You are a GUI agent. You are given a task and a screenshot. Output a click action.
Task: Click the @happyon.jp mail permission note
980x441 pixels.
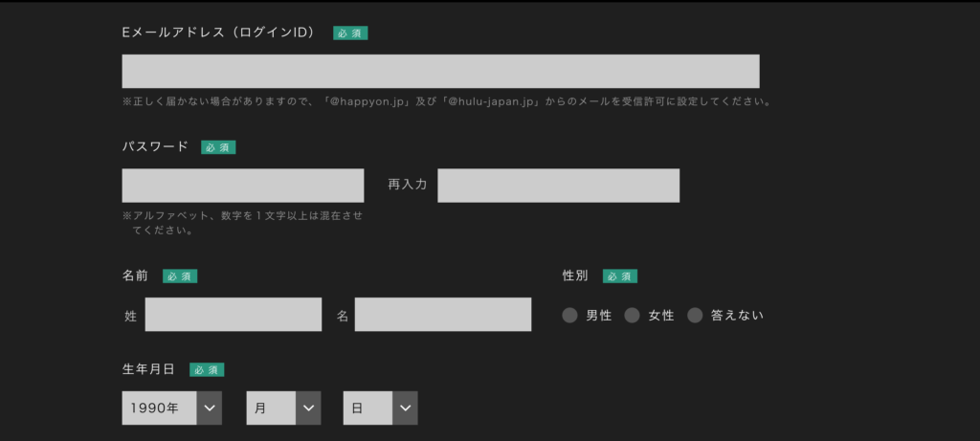(x=447, y=101)
